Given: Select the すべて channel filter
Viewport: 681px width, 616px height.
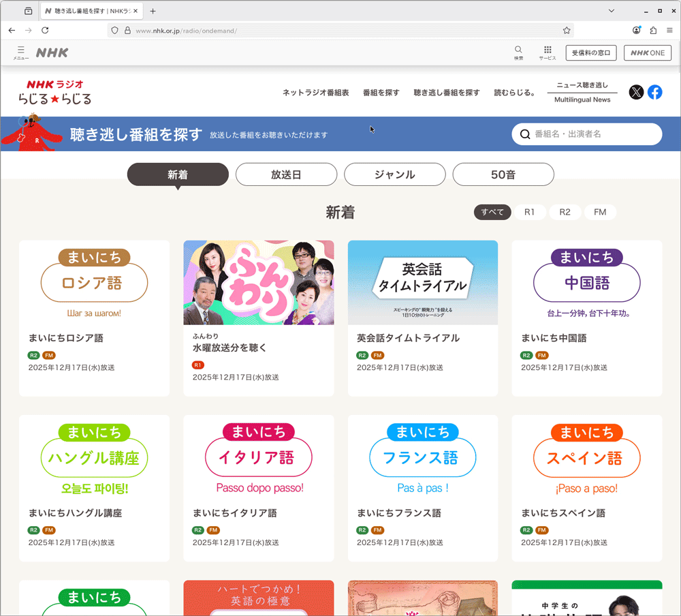Looking at the screenshot, I should pos(492,212).
